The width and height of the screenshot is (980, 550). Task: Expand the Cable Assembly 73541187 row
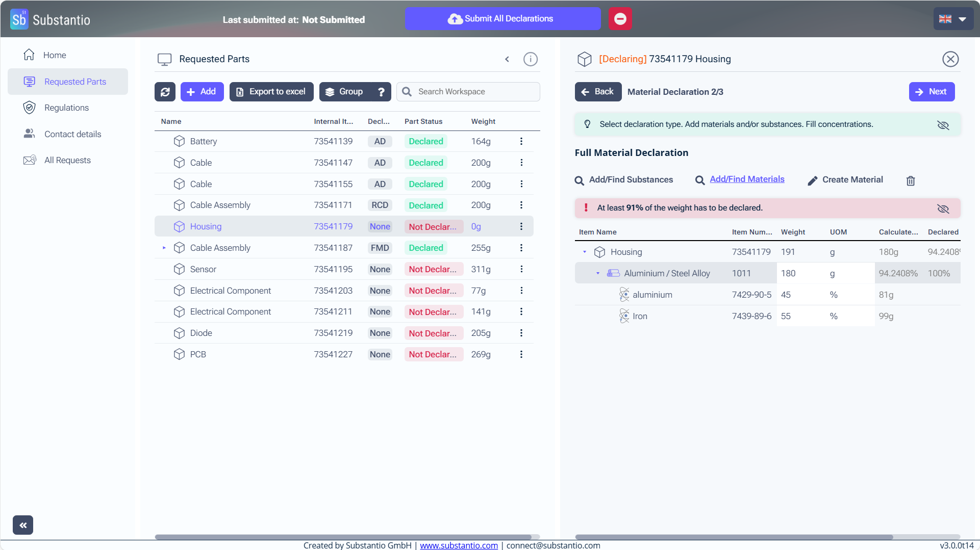coord(164,248)
